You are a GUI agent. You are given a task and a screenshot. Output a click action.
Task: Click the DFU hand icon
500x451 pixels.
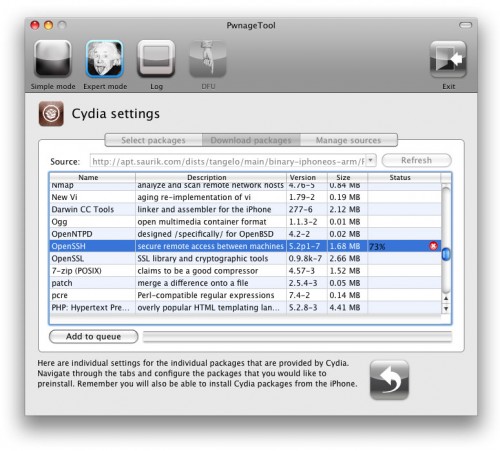(x=208, y=59)
